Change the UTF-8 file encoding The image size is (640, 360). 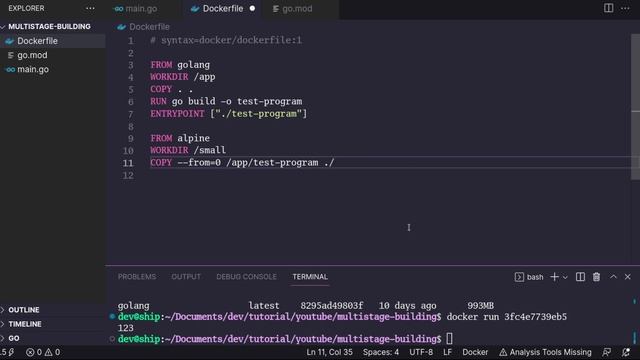click(x=421, y=352)
